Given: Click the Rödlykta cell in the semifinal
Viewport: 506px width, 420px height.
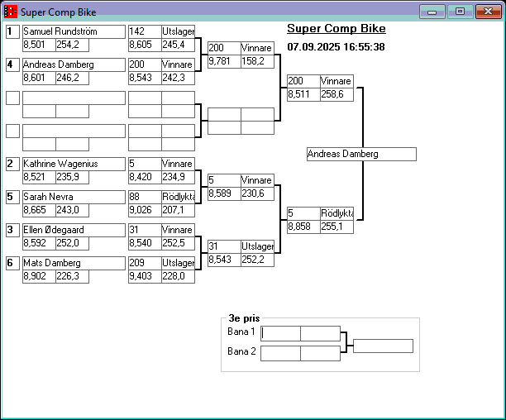Looking at the screenshot, I should (337, 213).
